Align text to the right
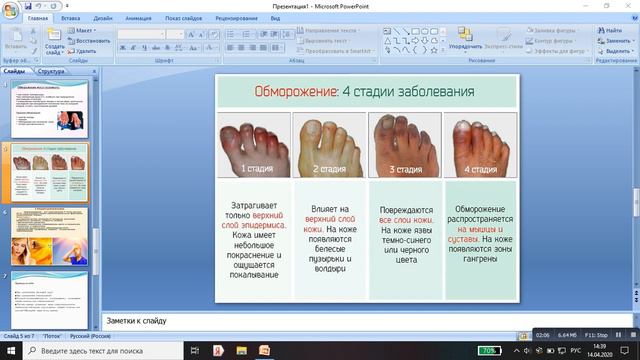This screenshot has height=360, width=640. (x=253, y=48)
